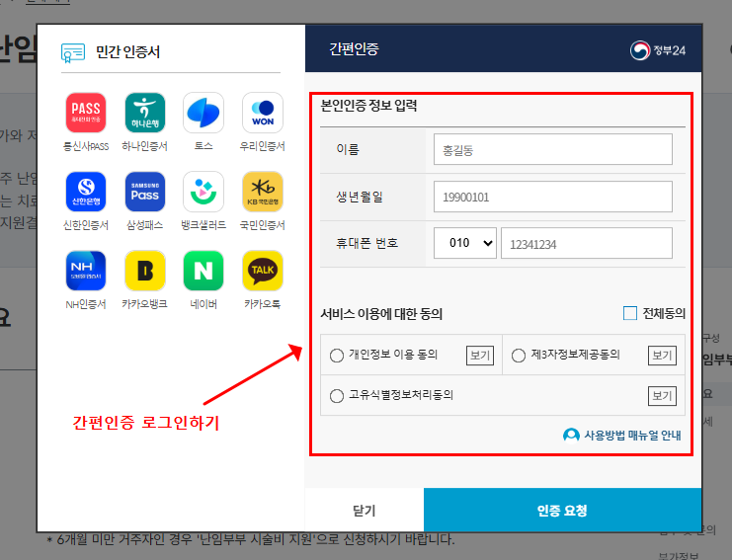This screenshot has width=732, height=560.
Task: Click the 카카오톡 label text
Action: coord(263,304)
